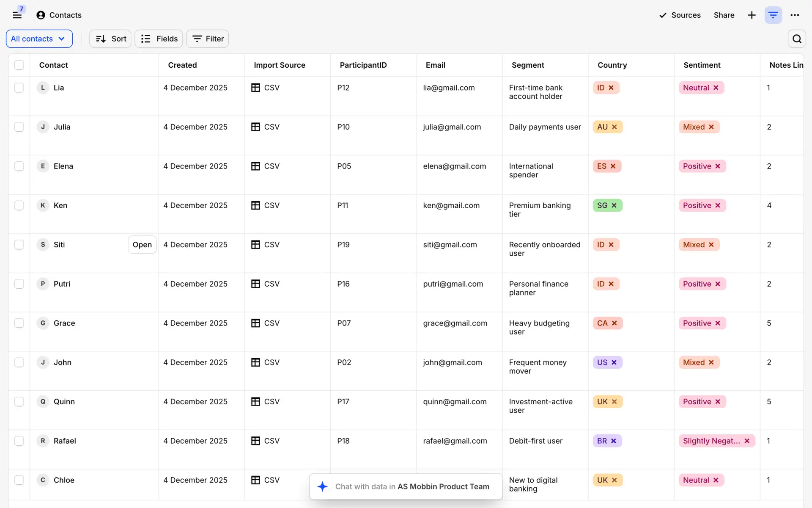Remove Slightly Negative sentiment tag from Rafael
This screenshot has width=812, height=508.
point(747,441)
